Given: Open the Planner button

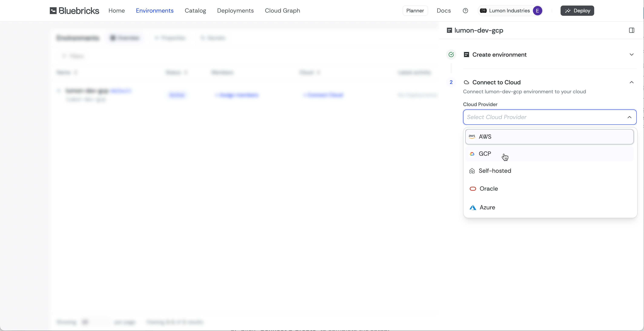Looking at the screenshot, I should 415,10.
